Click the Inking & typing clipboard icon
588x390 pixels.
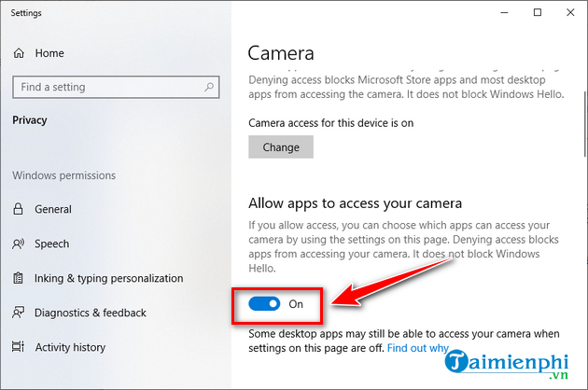pos(18,278)
